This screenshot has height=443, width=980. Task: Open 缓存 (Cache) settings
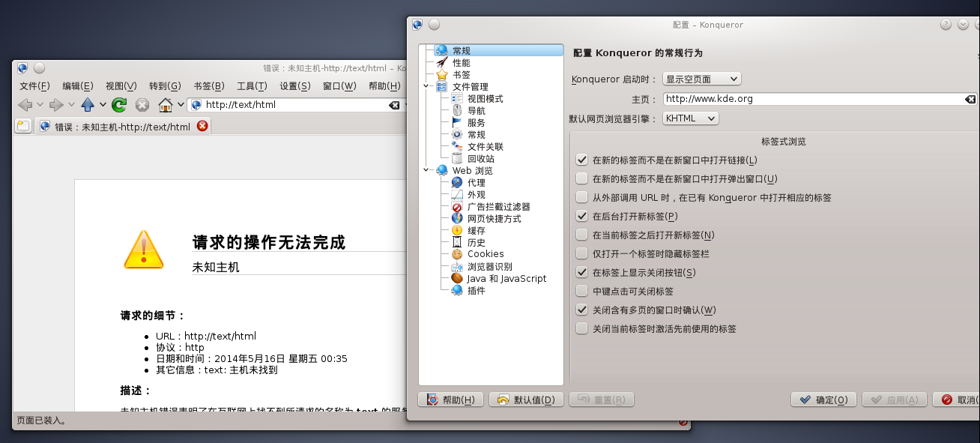tap(476, 231)
